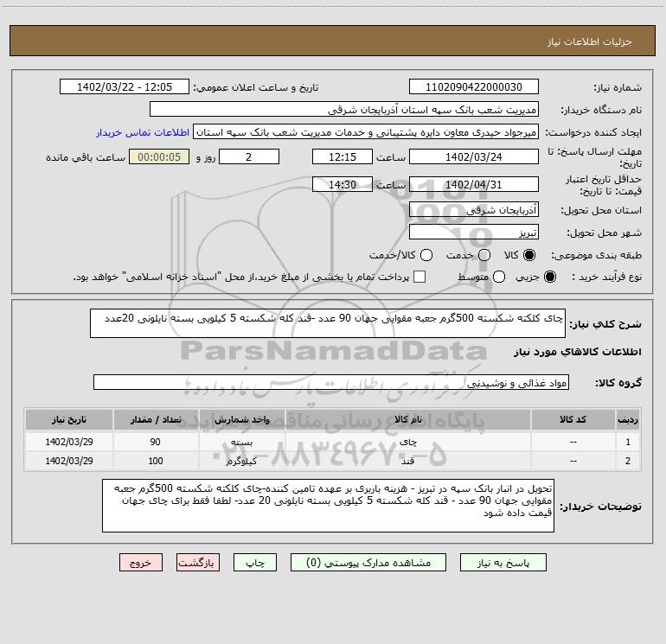666x644 pixels.
Task: Click the delivery province field آذربایجان شرقی
Action: point(474,209)
